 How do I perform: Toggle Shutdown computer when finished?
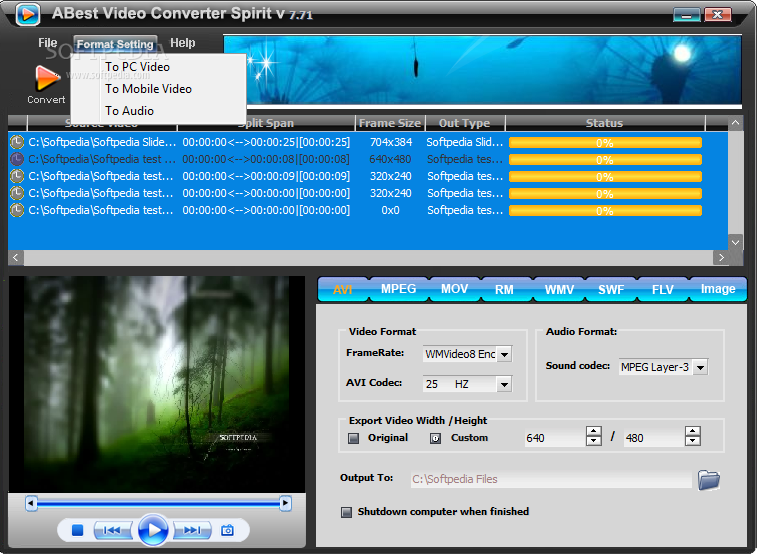[347, 512]
